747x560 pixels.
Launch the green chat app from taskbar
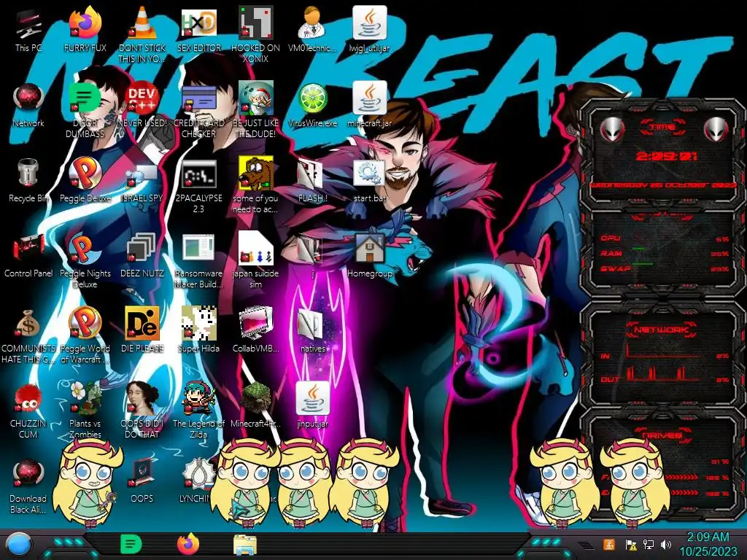pos(131,544)
